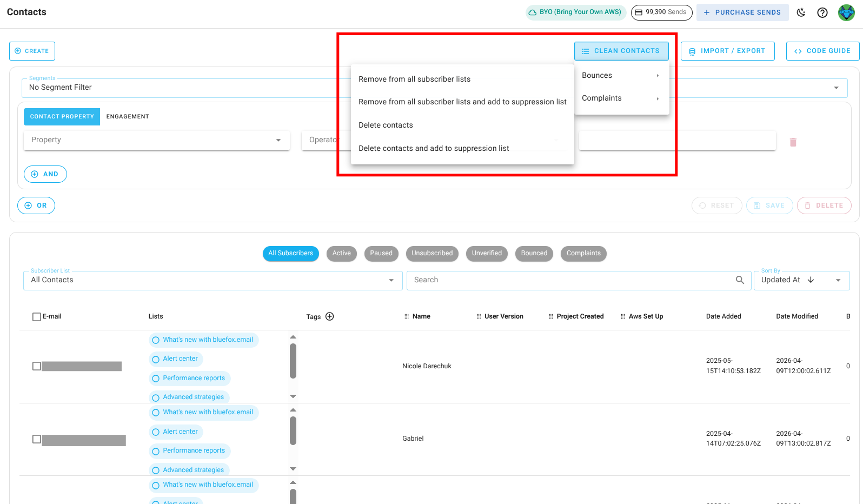Screen dimensions: 863x504
Task: Add an OR condition group
Action: tap(36, 205)
